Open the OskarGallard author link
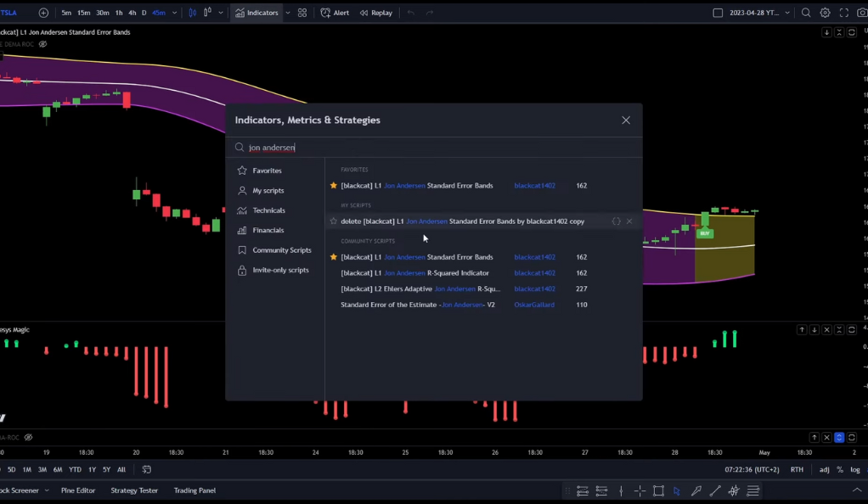The image size is (868, 504). pos(534,305)
